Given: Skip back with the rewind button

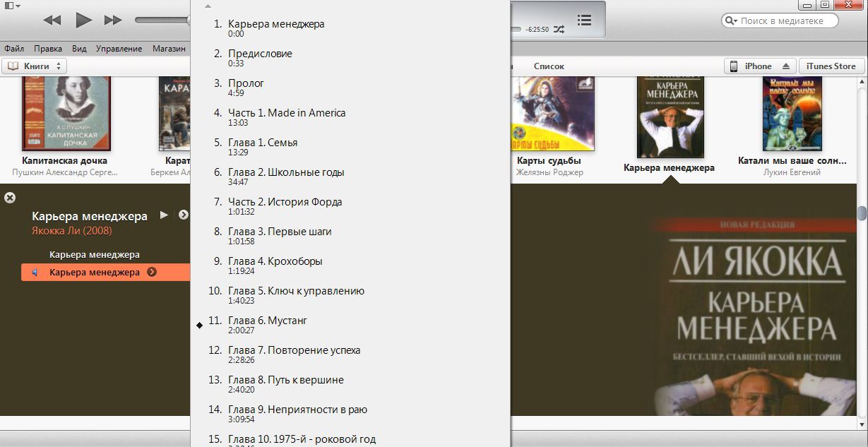Looking at the screenshot, I should pos(52,20).
